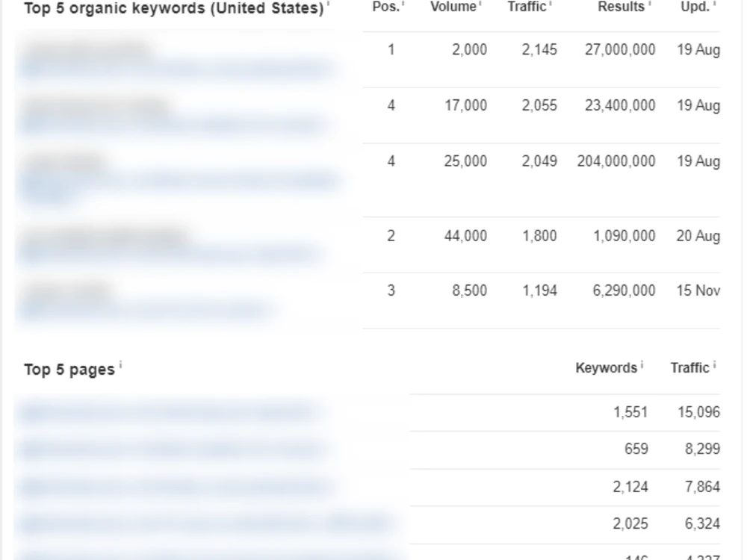Click the results value 27,000,000
Screen dimensions: 747x560
[x=620, y=49]
